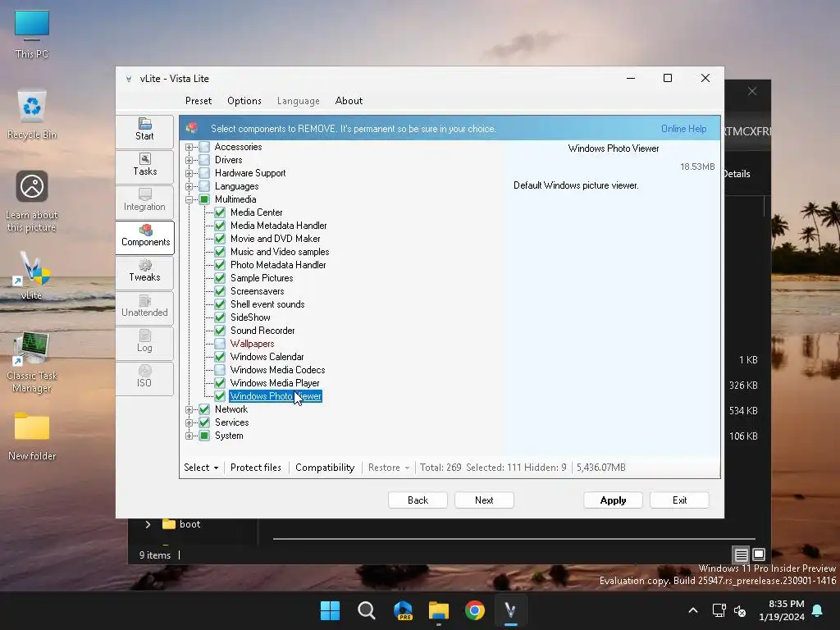Open This PC desktop icon
Screen dimensions: 840x630
[x=32, y=34]
